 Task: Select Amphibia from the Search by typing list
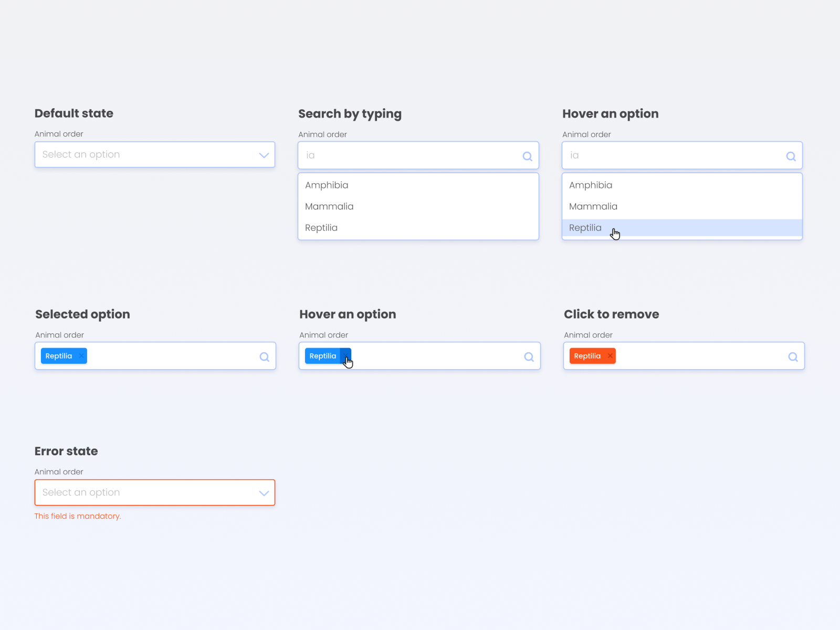pos(327,185)
